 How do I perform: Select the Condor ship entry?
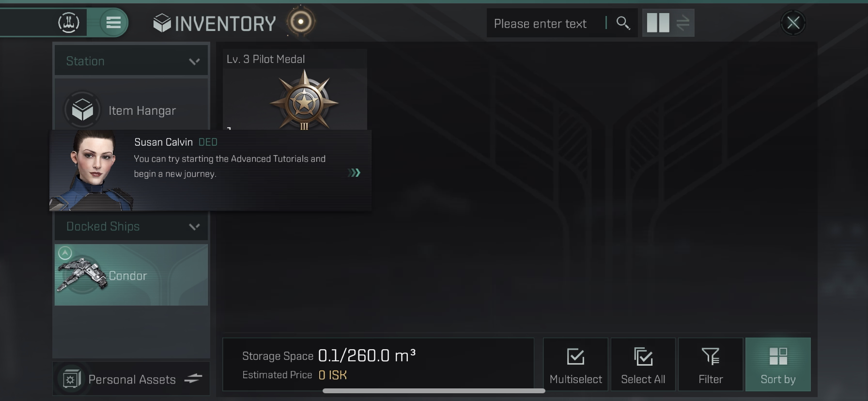pos(131,275)
